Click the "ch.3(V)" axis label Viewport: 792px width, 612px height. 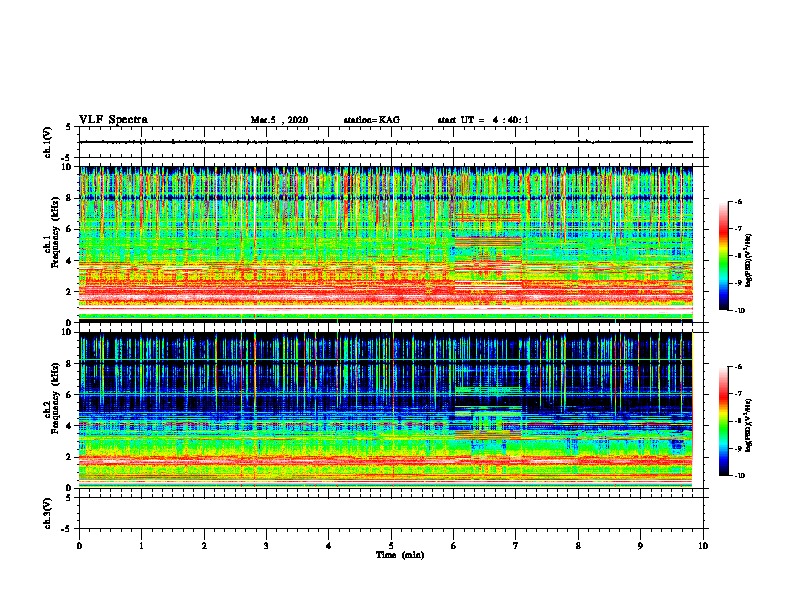tap(47, 513)
